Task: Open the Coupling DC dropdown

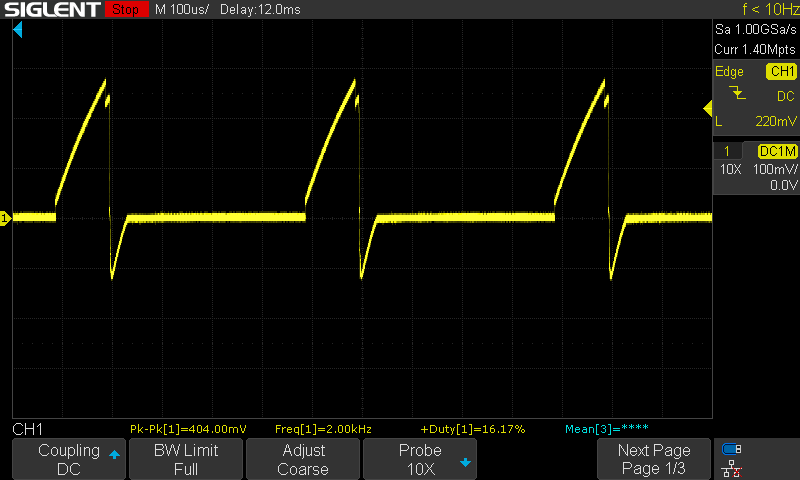Action: pyautogui.click(x=68, y=459)
